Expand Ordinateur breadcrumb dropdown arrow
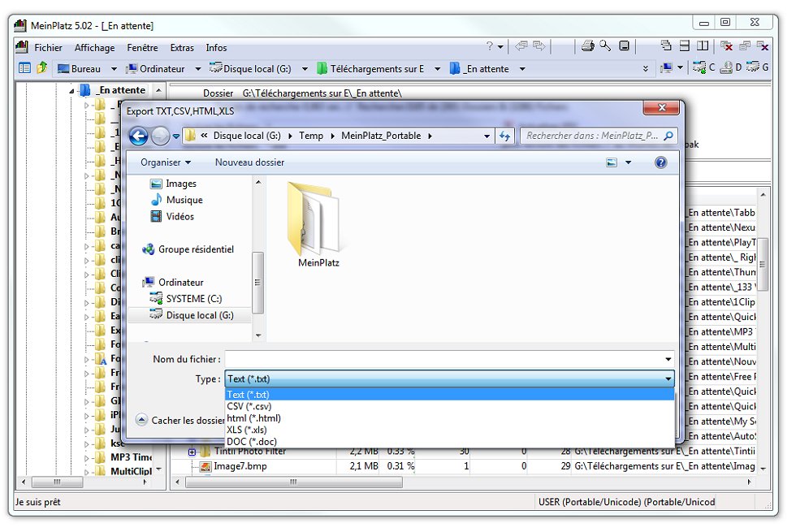 (198, 68)
